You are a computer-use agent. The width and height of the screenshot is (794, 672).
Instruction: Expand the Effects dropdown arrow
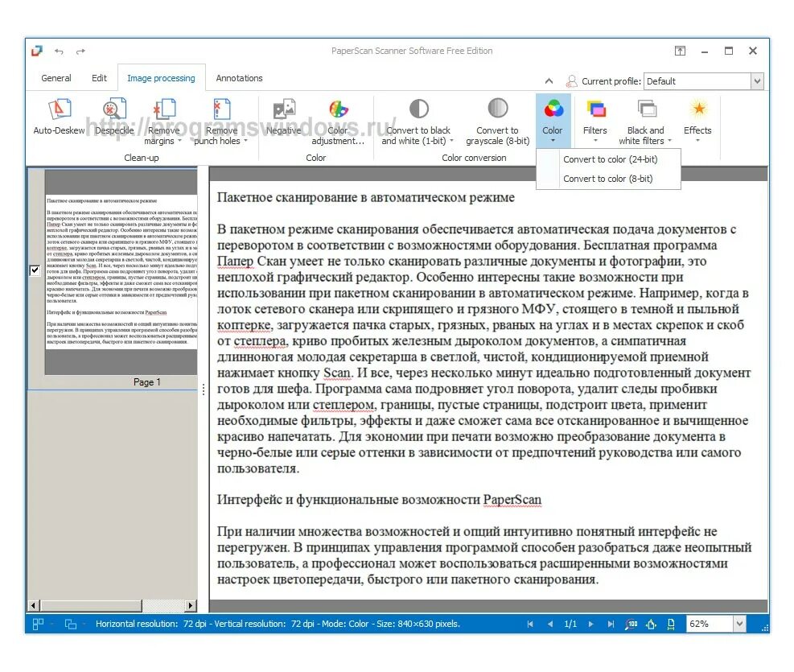[697, 141]
